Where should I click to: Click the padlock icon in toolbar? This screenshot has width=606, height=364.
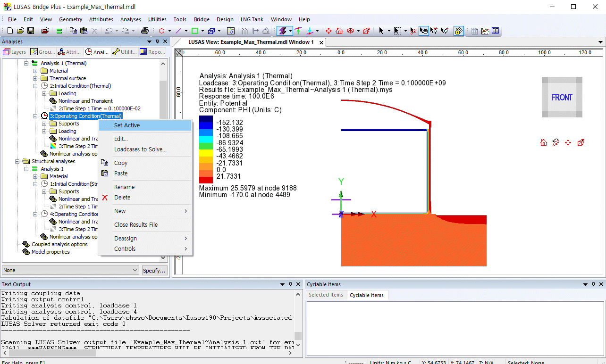[x=458, y=31]
